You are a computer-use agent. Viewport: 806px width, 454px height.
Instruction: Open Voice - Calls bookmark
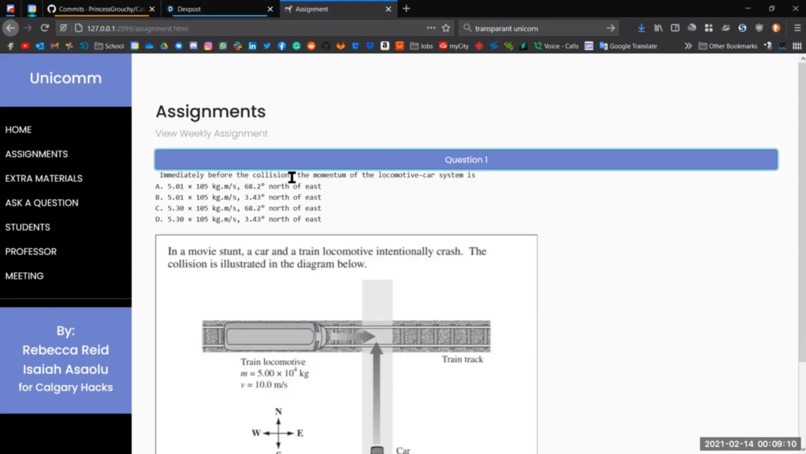556,46
